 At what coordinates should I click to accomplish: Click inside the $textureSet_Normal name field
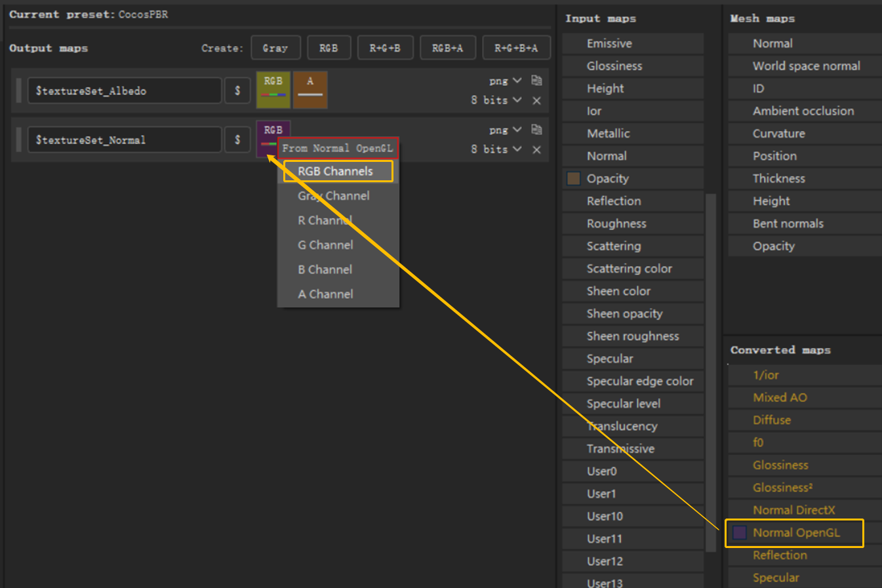(125, 140)
